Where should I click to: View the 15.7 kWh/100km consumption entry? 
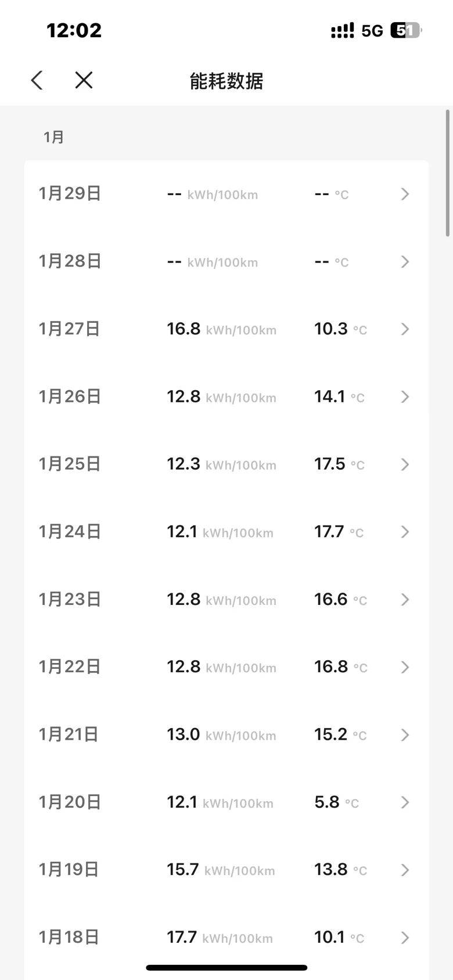pos(221,870)
